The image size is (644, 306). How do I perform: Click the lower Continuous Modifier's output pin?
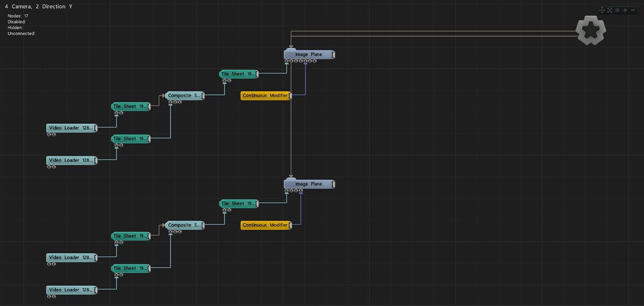tap(290, 225)
